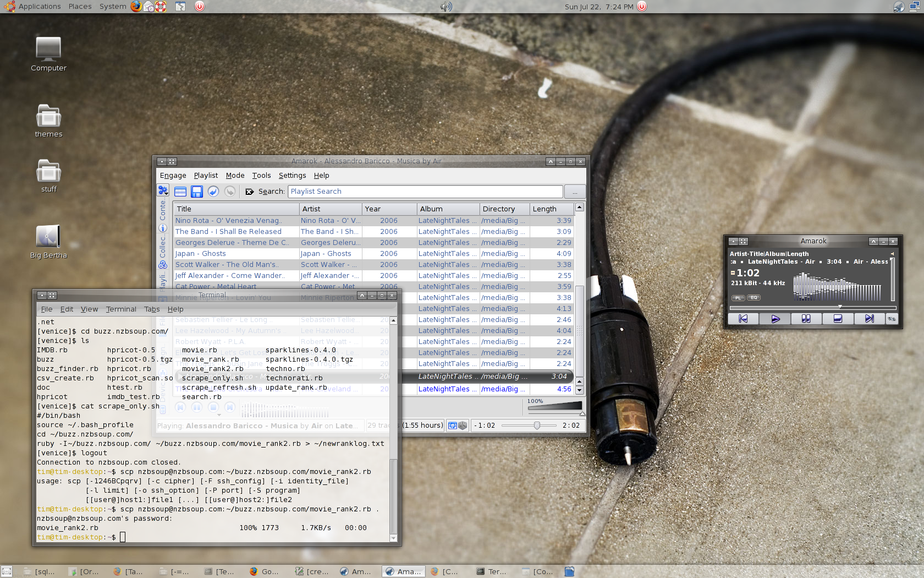The height and width of the screenshot is (578, 924).
Task: Sort the playlist by the Year column header
Action: pyautogui.click(x=389, y=209)
